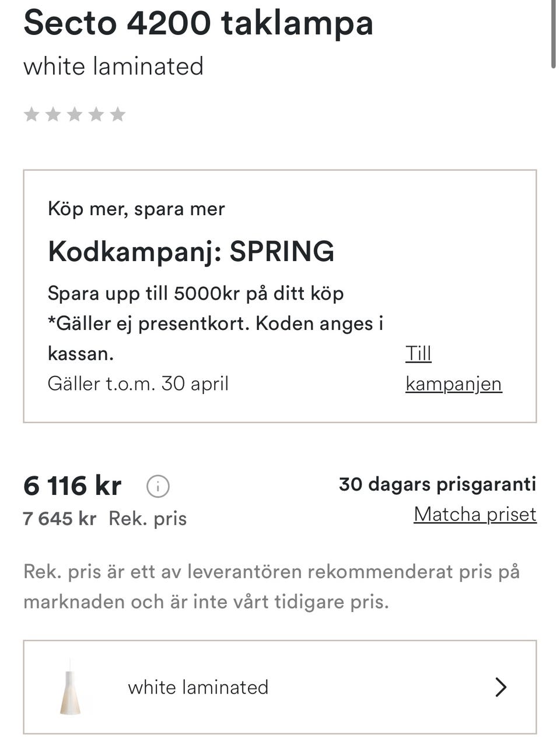Open the price info icon
Screen dimensions: 560x756
click(158, 486)
